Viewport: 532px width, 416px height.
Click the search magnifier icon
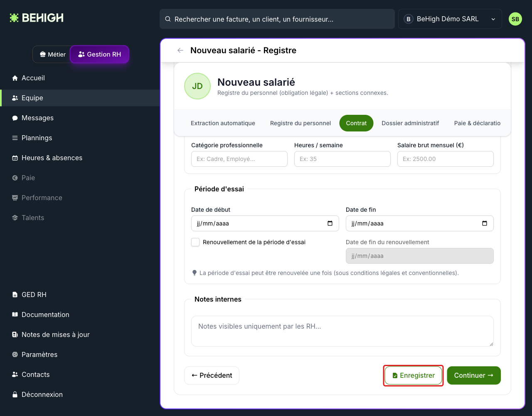(168, 19)
